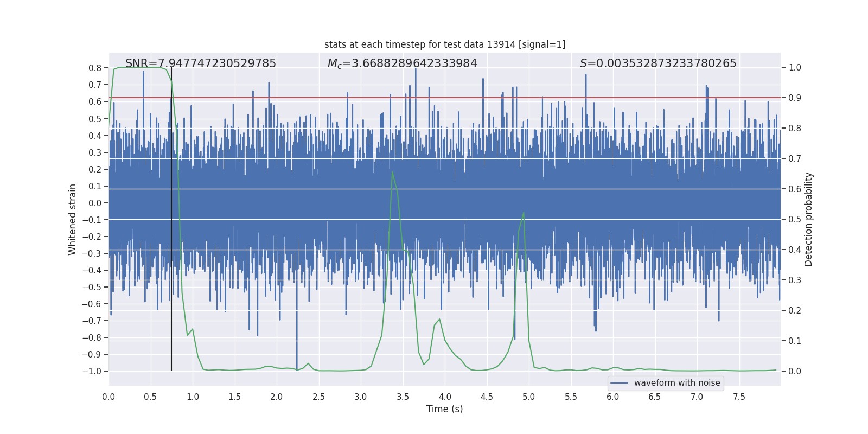Screen dimensions: 868x434
Task: Click the 0.9 tick on probability axis
Action: click(795, 98)
